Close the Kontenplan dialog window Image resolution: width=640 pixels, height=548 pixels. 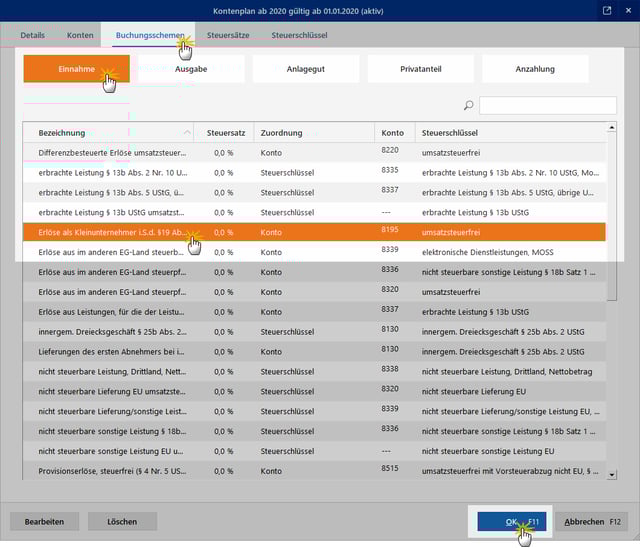click(628, 10)
